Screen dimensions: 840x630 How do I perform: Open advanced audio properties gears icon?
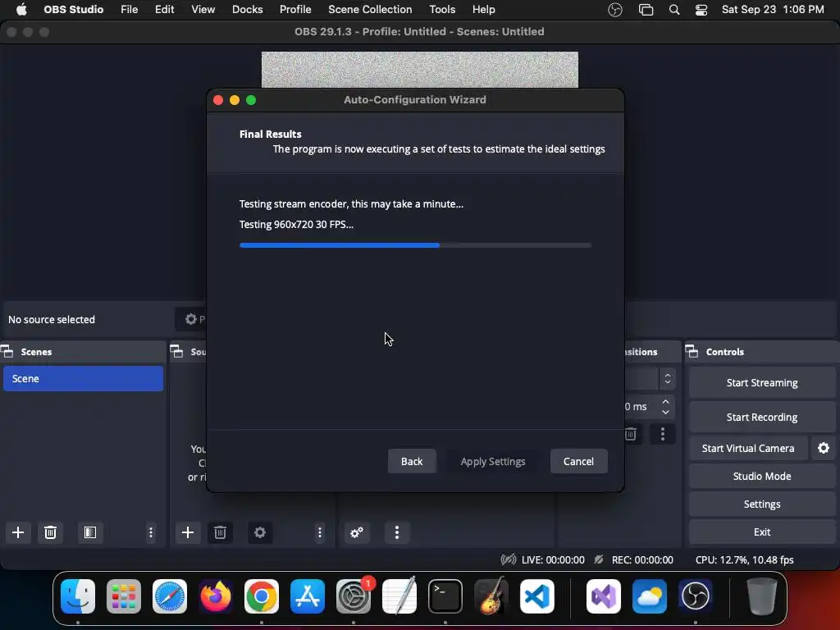pyautogui.click(x=357, y=532)
